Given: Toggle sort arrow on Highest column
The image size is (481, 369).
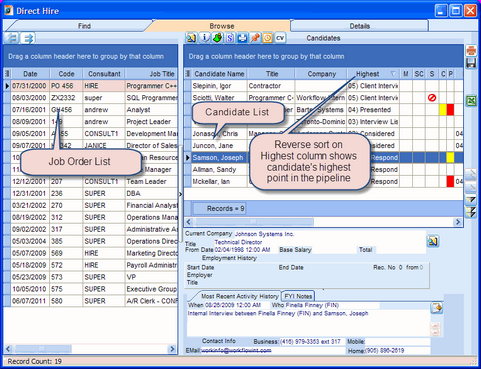Looking at the screenshot, I should point(393,74).
